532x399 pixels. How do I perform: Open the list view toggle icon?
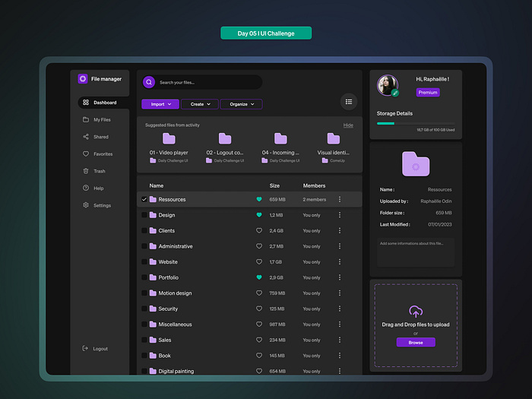coord(349,101)
